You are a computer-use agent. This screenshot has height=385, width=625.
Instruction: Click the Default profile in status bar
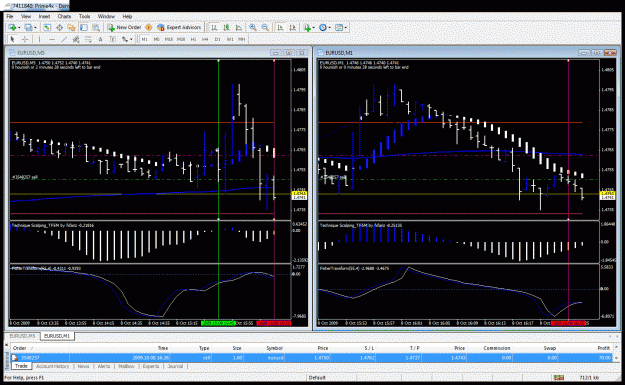pos(317,377)
